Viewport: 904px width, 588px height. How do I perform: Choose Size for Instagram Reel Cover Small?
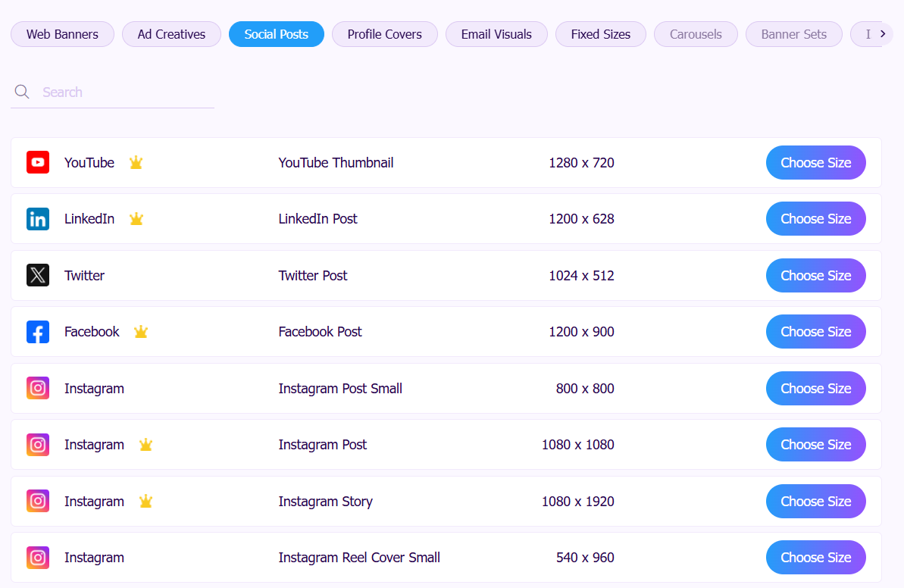click(816, 558)
